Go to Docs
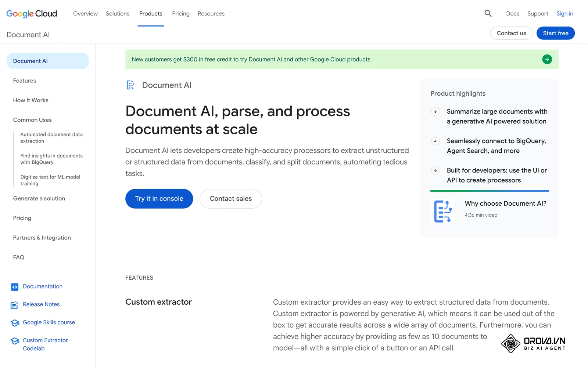 tap(513, 14)
